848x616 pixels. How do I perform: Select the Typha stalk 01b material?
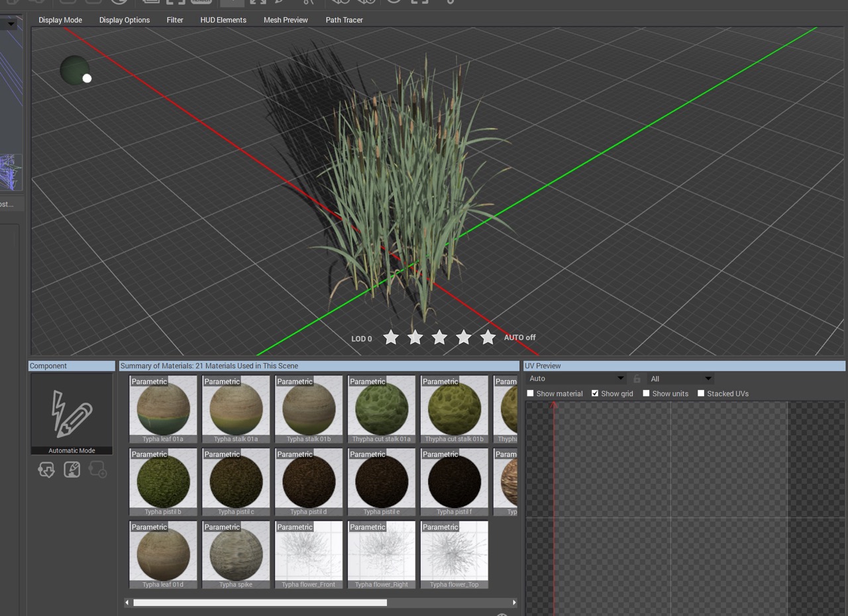pos(309,409)
